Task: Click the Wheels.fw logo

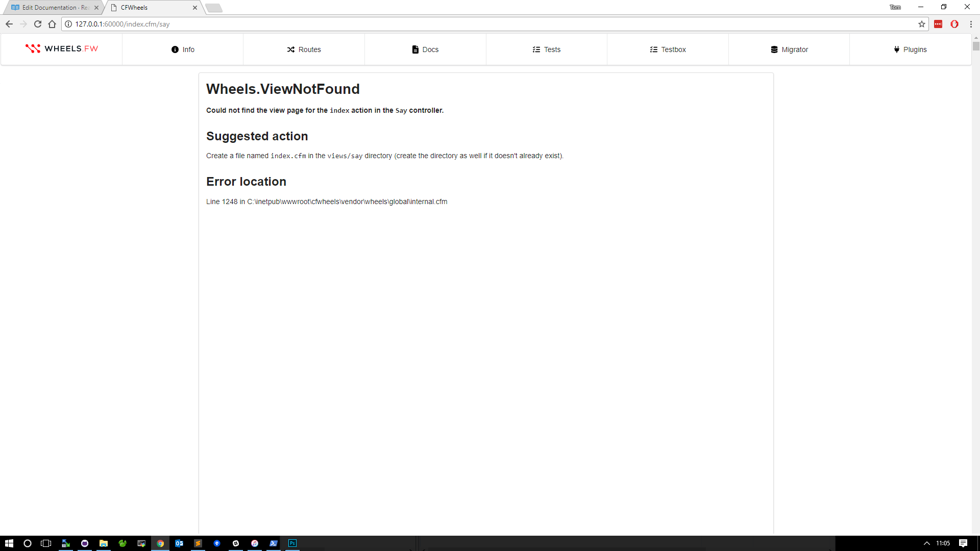Action: (x=62, y=48)
